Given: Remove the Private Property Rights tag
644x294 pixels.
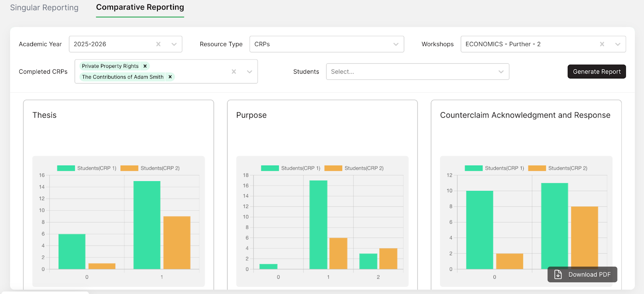Looking at the screenshot, I should click(x=145, y=66).
